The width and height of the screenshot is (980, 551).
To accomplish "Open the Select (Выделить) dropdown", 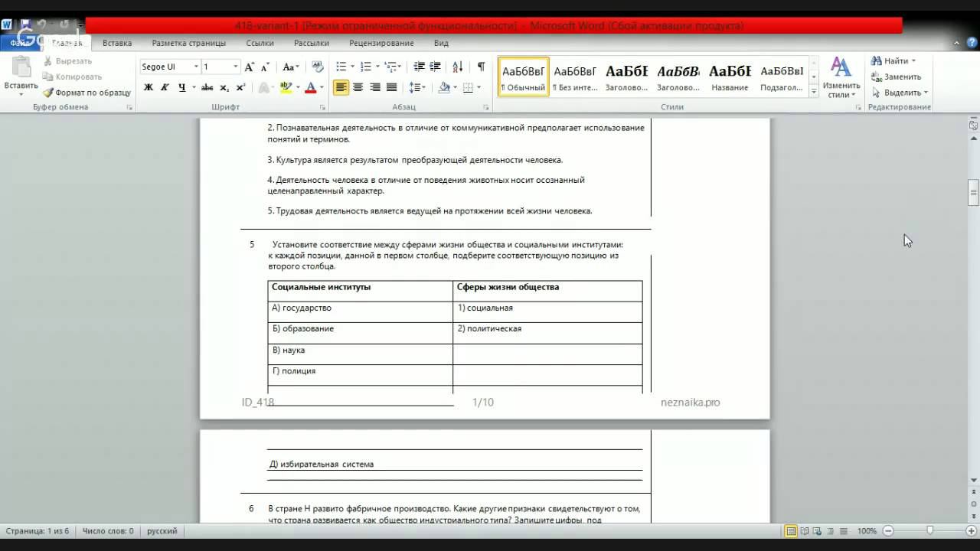I will 900,93.
